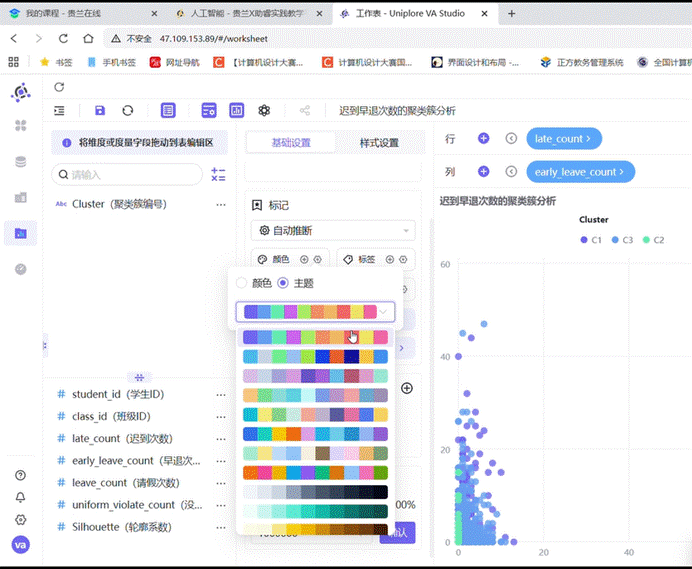Toggle C2 legend entry visibility
Image resolution: width=692 pixels, height=569 pixels.
click(654, 240)
